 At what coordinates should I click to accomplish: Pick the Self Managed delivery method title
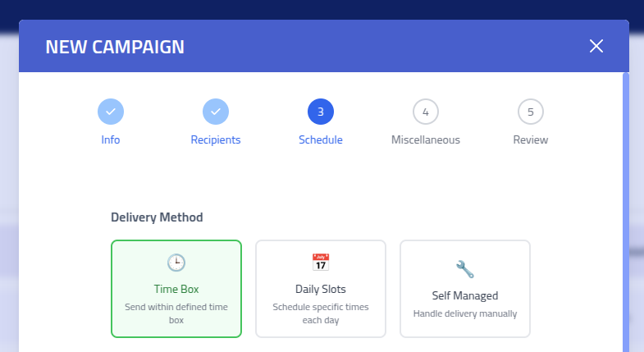465,295
